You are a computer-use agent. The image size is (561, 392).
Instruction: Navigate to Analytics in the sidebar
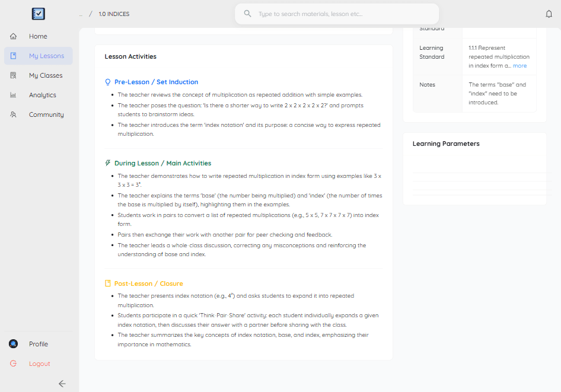[42, 95]
